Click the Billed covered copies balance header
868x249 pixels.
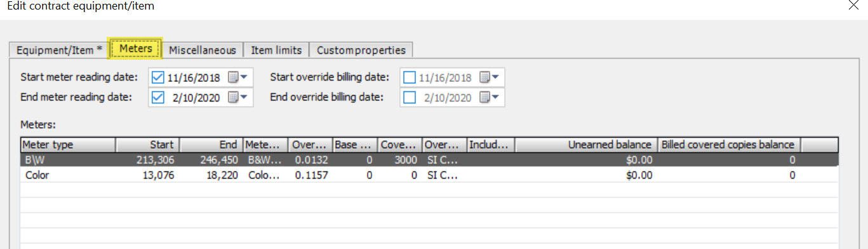click(x=728, y=145)
